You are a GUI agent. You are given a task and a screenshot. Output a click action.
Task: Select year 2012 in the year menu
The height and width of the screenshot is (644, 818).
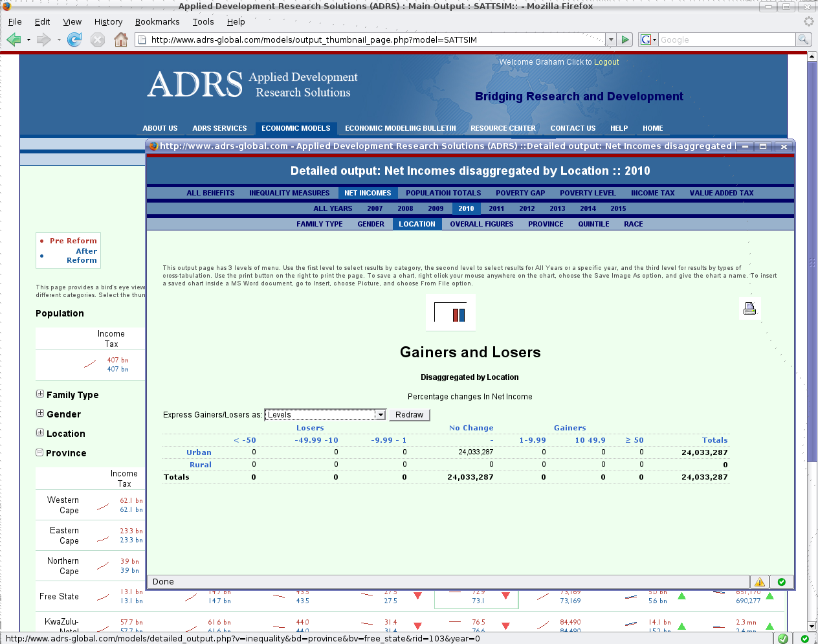[527, 208]
